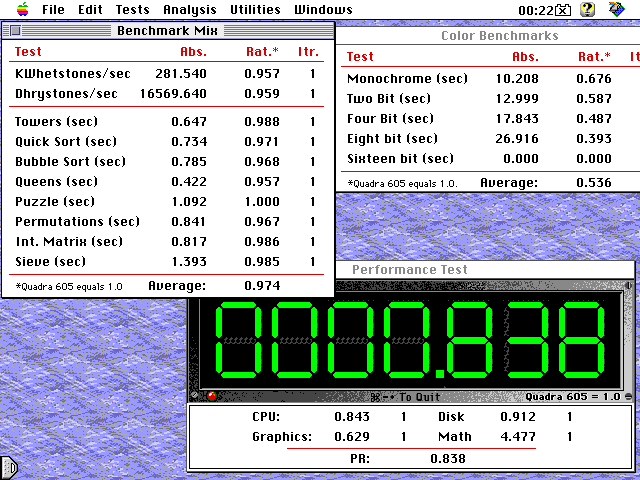
Task: Select the Benchmark Mix title bar
Action: [x=168, y=31]
